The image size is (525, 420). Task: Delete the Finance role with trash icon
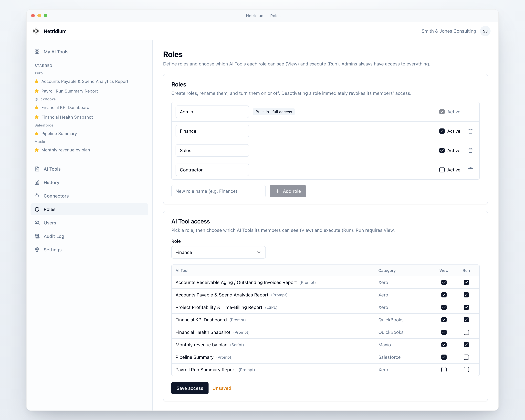(x=470, y=131)
